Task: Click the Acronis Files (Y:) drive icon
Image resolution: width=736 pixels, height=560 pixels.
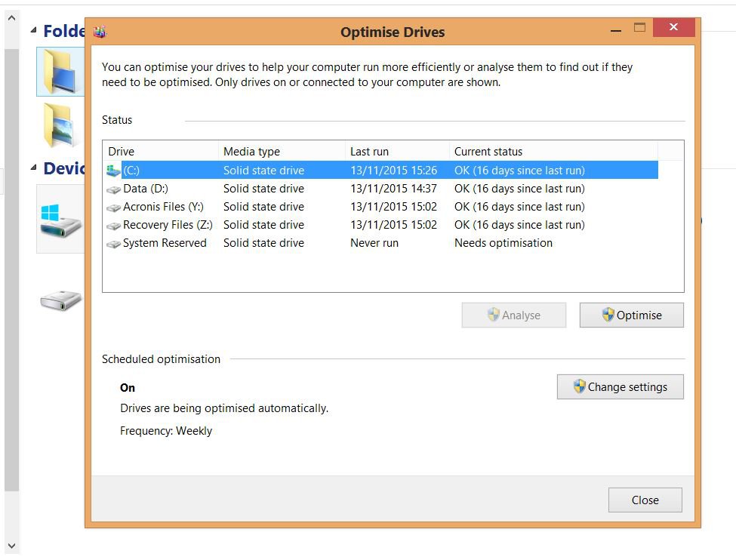Action: 113,208
